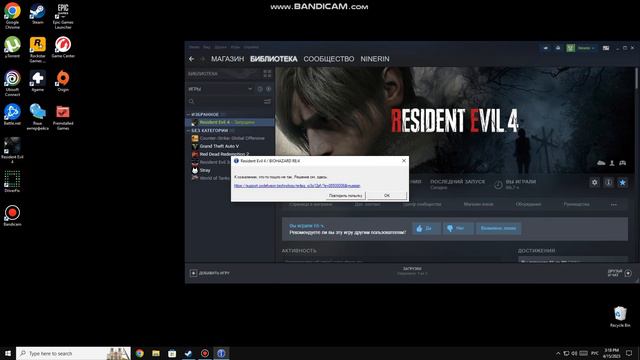Viewport: 640px width, 360px height.
Task: Open Steam account name dropdown
Action: tap(586, 48)
